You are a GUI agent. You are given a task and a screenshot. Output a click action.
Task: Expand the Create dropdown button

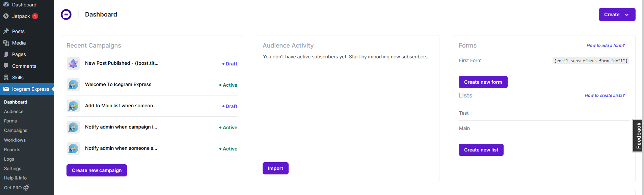pos(617,15)
